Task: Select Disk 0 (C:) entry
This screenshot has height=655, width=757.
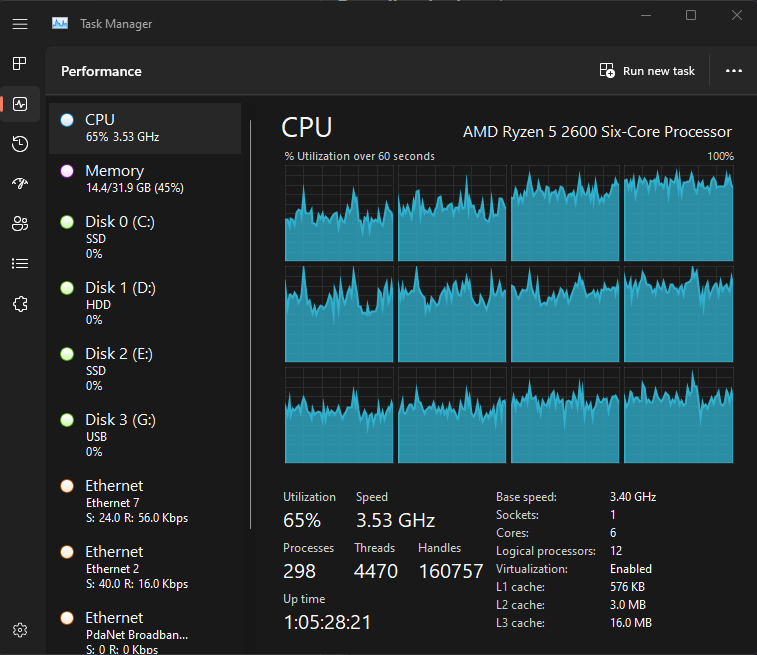Action: pos(145,237)
